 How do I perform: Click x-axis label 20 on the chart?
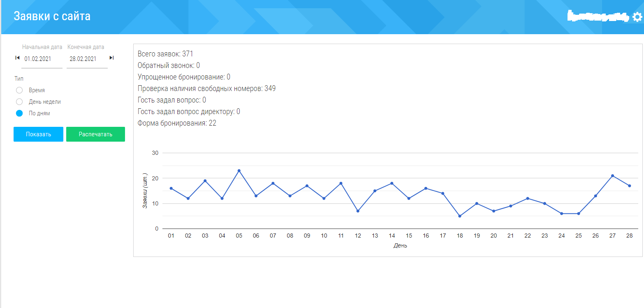point(493,236)
